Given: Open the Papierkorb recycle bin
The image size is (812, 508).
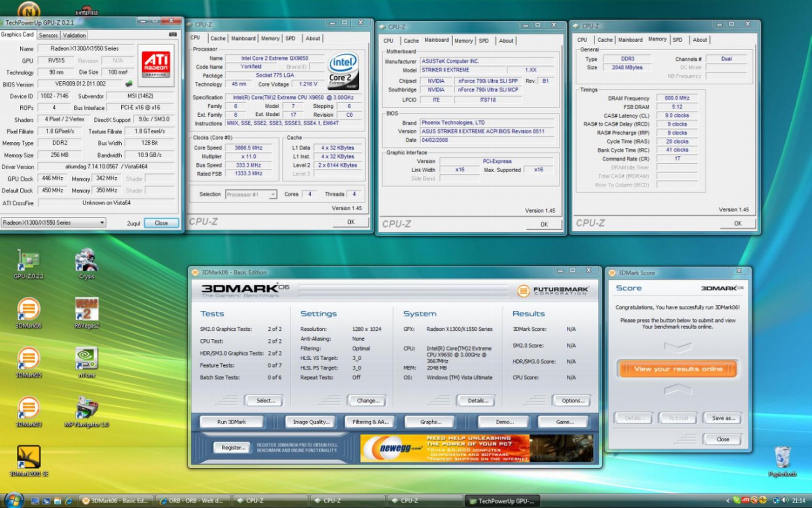Looking at the screenshot, I should [x=782, y=461].
